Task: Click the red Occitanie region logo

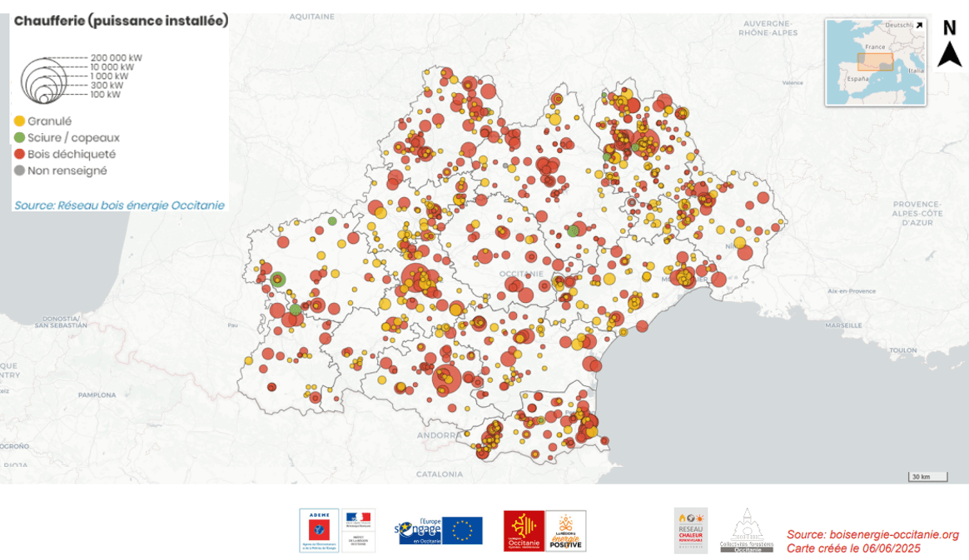Action: [524, 530]
